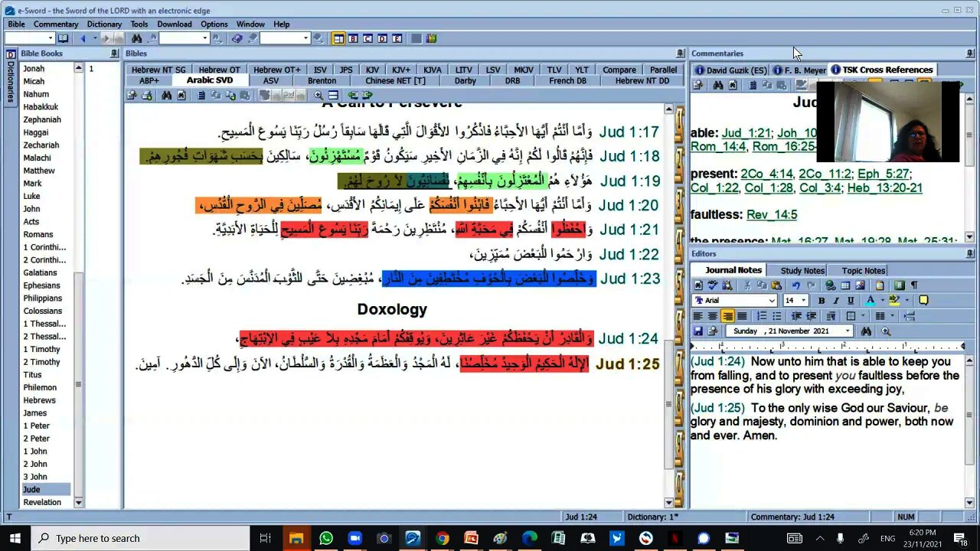Click the bulleted list icon
The width and height of the screenshot is (980, 551).
(x=776, y=316)
